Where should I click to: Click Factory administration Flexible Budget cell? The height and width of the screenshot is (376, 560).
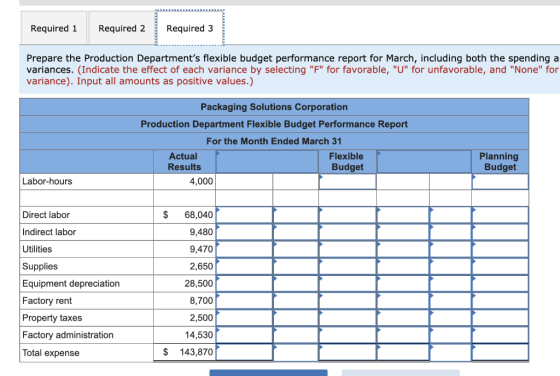pyautogui.click(x=347, y=335)
